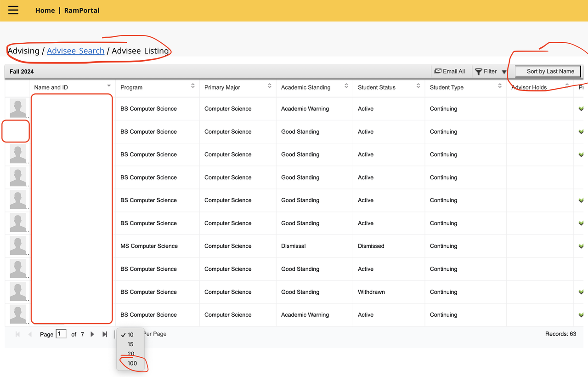The height and width of the screenshot is (377, 588).
Task: Open the hamburger navigation menu
Action: pos(13,10)
